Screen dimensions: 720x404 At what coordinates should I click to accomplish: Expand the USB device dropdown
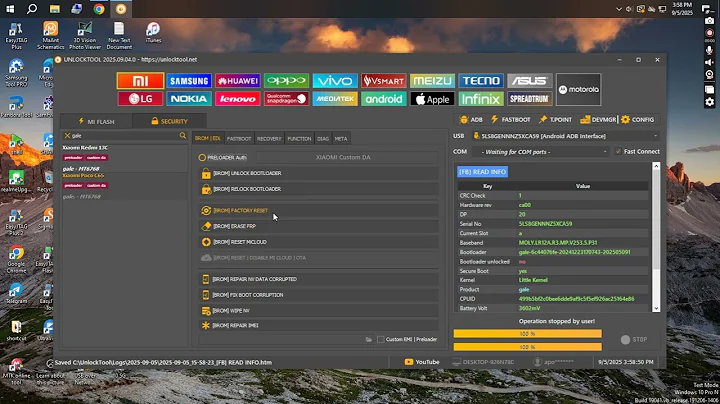tap(655, 136)
